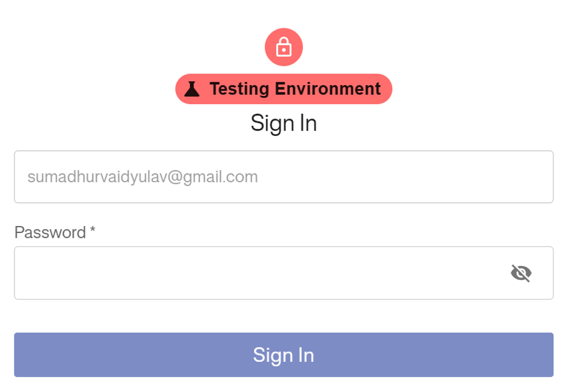Click the Testing Environment badge
The width and height of the screenshot is (564, 392).
coord(283,89)
